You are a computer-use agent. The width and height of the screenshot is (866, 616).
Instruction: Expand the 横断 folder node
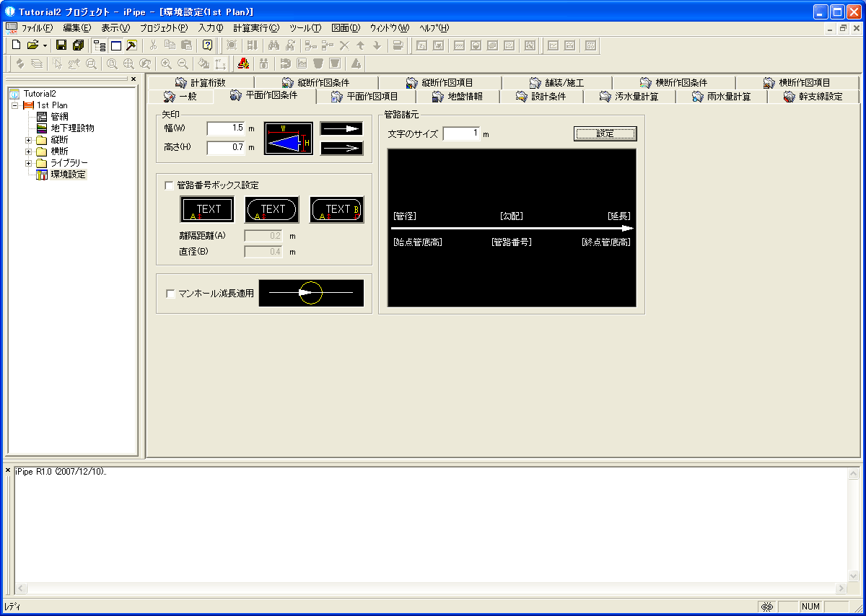pyautogui.click(x=29, y=151)
